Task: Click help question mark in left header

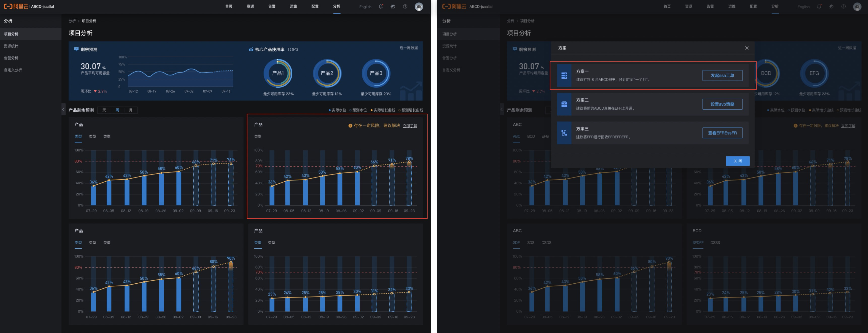Action: click(x=405, y=6)
